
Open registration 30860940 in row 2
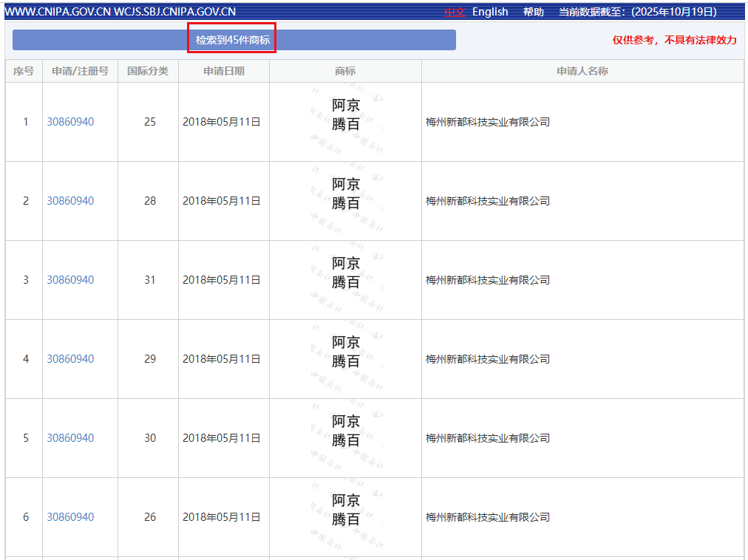(71, 201)
